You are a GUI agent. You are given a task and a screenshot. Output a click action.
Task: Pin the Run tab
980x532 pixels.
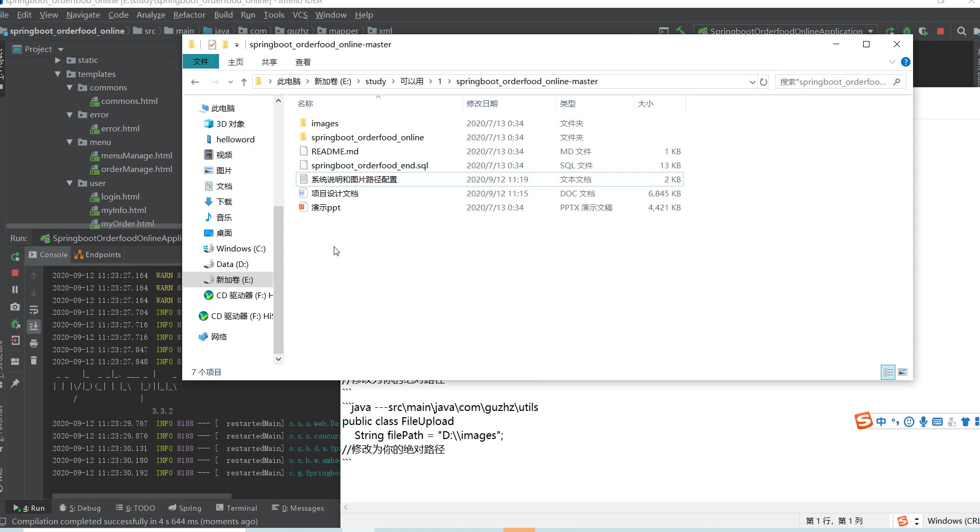[x=15, y=383]
